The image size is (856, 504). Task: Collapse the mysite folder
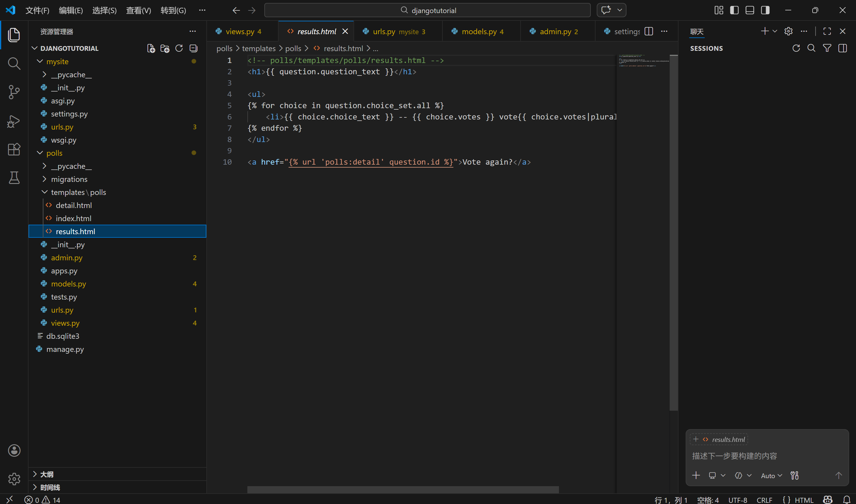40,62
